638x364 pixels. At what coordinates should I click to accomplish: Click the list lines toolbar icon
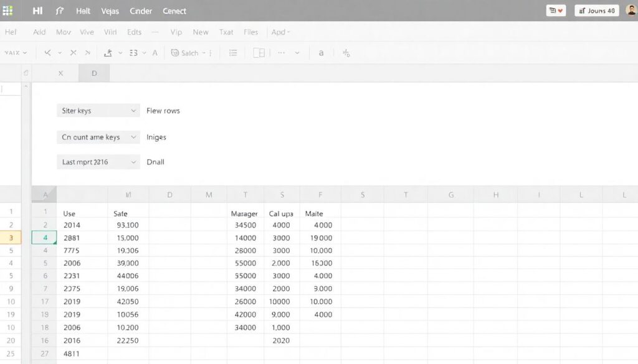point(233,54)
